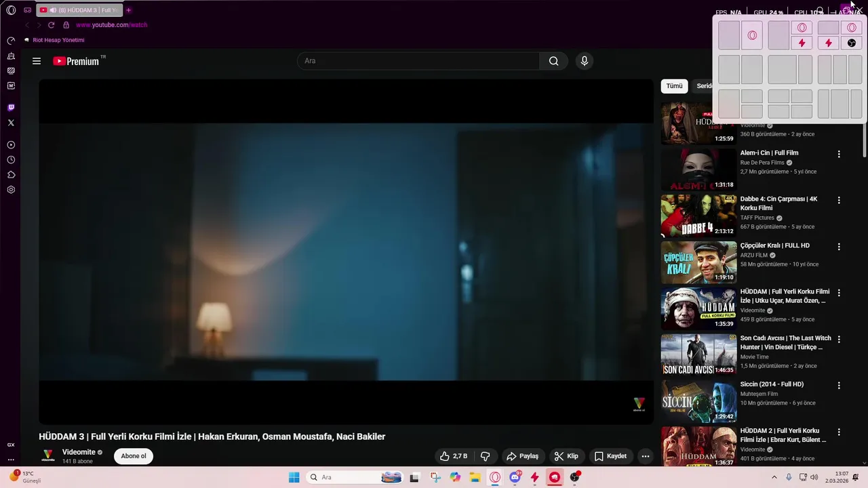Click the YouTube Ara search field
Image resolution: width=868 pixels, height=488 pixels.
(x=418, y=61)
